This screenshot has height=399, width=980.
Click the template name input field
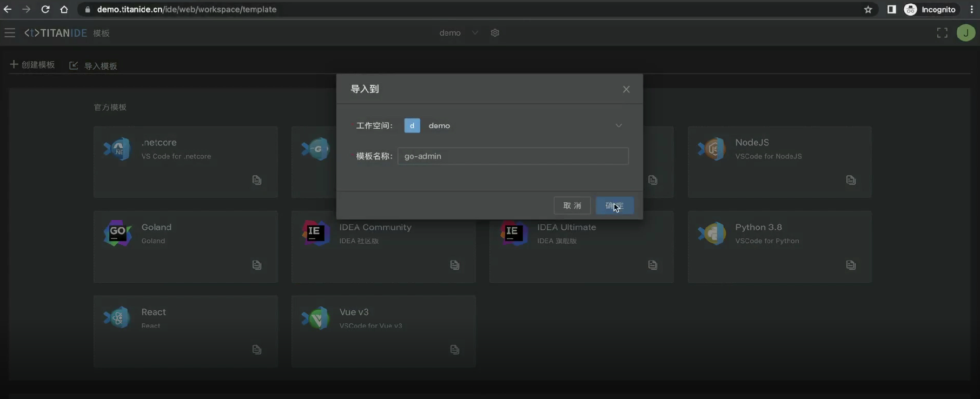(513, 156)
